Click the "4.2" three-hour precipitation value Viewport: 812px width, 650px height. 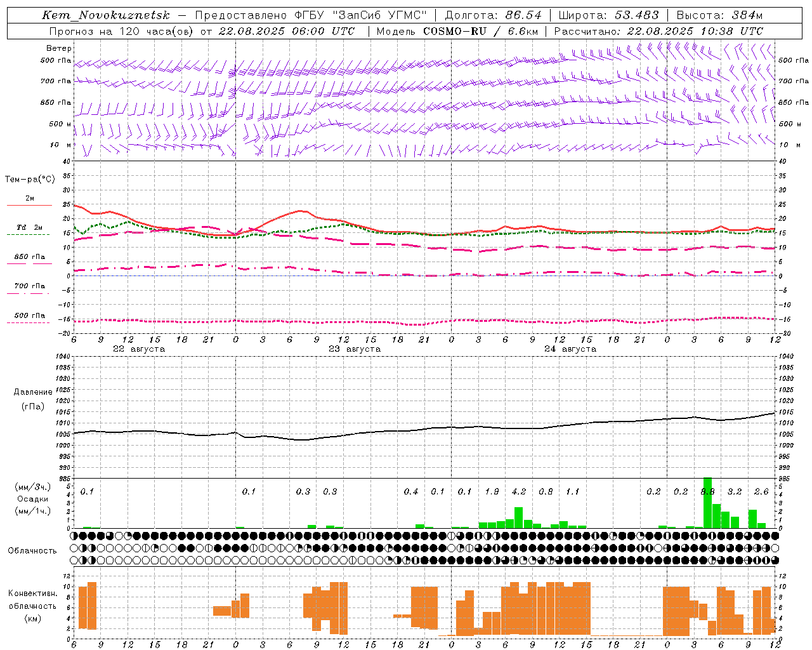click(x=519, y=491)
